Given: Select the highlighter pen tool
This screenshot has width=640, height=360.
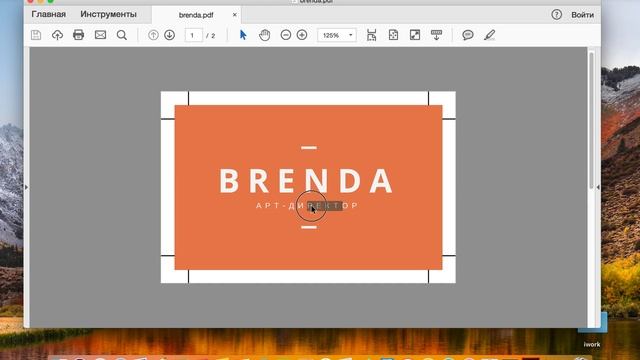Looking at the screenshot, I should tap(489, 35).
